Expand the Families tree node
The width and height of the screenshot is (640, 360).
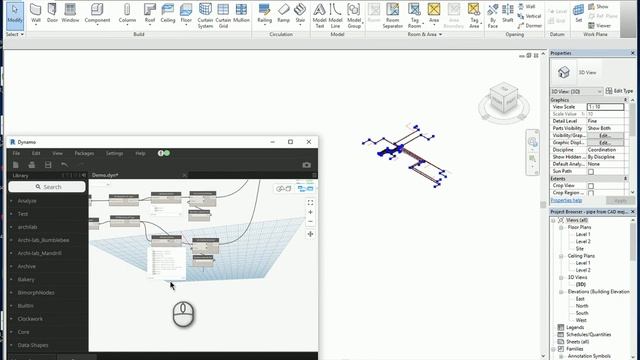pos(554,349)
